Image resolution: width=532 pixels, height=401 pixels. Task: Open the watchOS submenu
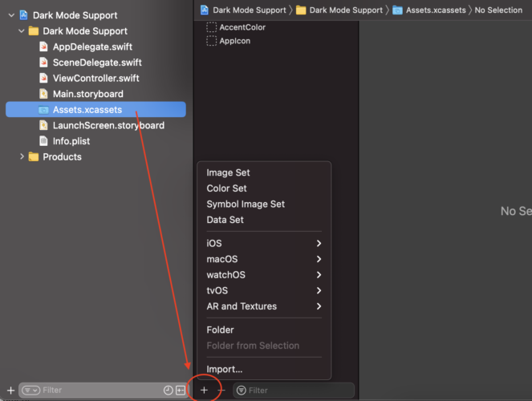[264, 274]
